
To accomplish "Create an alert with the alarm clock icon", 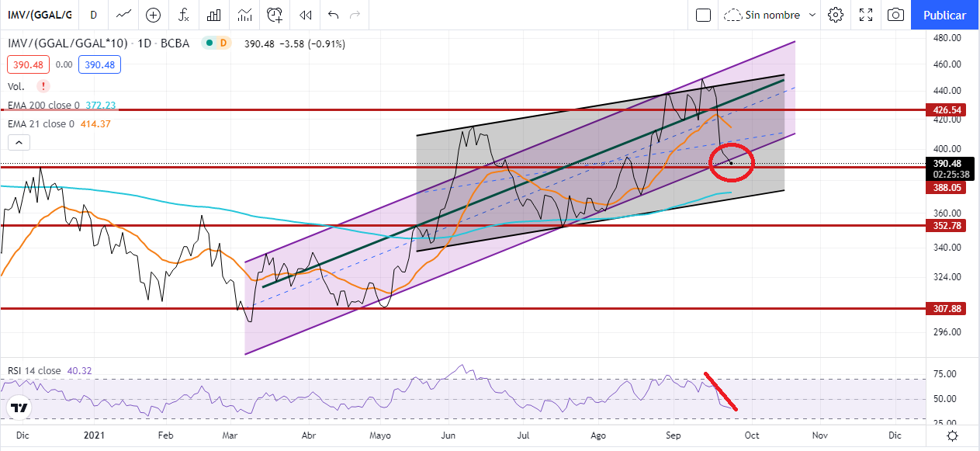I will pos(275,15).
